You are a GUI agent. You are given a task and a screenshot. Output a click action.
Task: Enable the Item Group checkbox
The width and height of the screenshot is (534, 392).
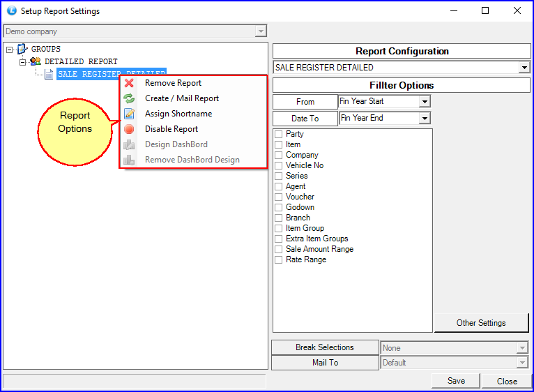pos(279,228)
